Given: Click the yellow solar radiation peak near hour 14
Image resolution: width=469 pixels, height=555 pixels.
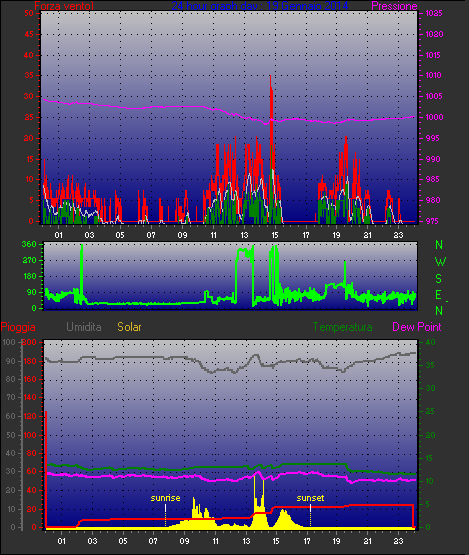Looking at the screenshot, I should click(259, 503).
